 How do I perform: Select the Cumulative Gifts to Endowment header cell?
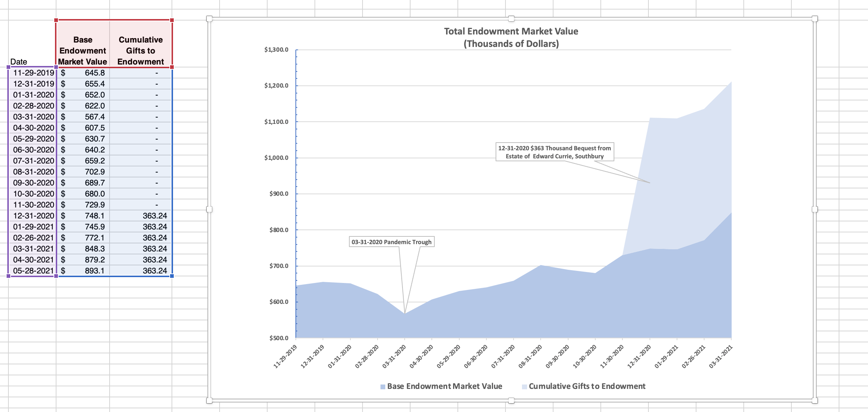pyautogui.click(x=141, y=44)
